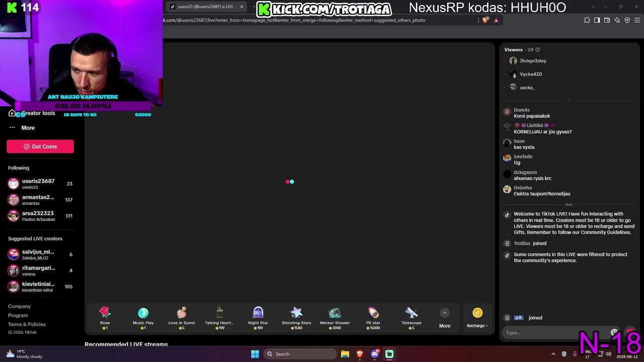Open Discord from the taskbar
644x362 pixels.
click(374, 354)
